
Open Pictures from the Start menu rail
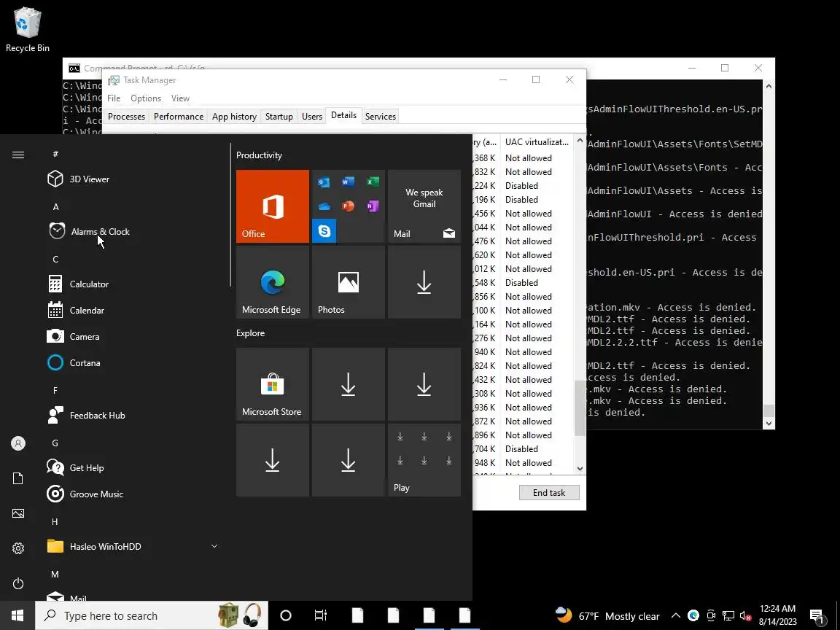[x=18, y=513]
